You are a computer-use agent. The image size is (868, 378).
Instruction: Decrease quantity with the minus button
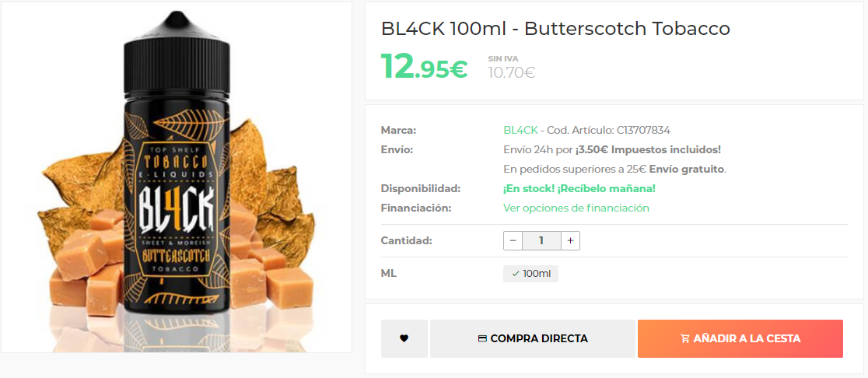[x=513, y=241]
